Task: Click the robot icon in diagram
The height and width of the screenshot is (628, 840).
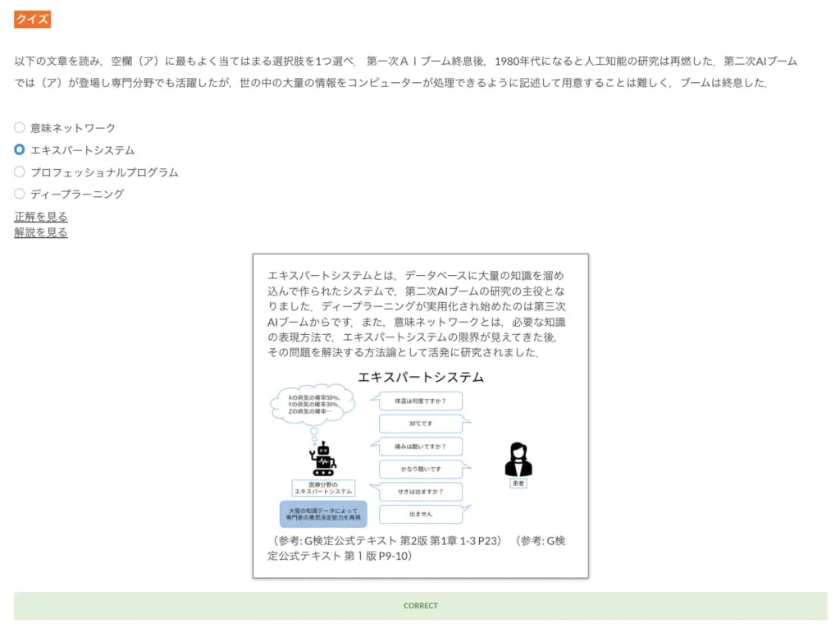Action: 323,459
